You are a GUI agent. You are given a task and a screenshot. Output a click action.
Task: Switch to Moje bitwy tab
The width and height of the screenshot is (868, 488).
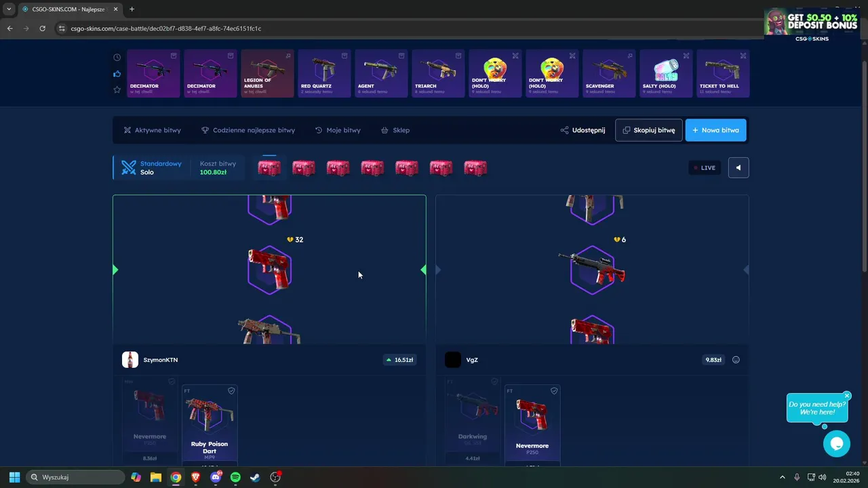tap(338, 130)
